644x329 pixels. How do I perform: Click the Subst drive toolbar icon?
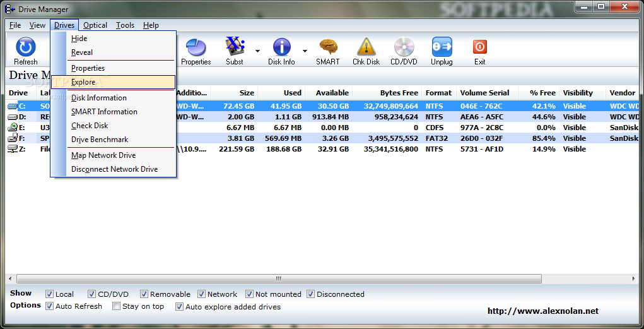pos(235,47)
